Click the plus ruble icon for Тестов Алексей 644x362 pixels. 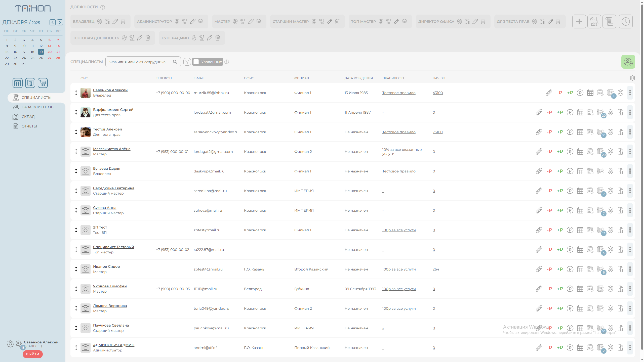click(x=560, y=132)
